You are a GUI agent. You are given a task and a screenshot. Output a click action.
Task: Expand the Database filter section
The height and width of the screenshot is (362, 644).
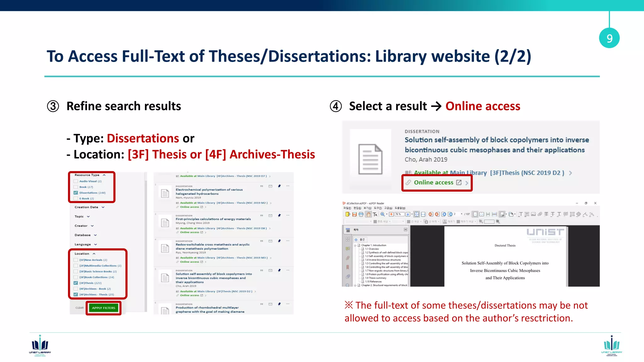click(95, 235)
